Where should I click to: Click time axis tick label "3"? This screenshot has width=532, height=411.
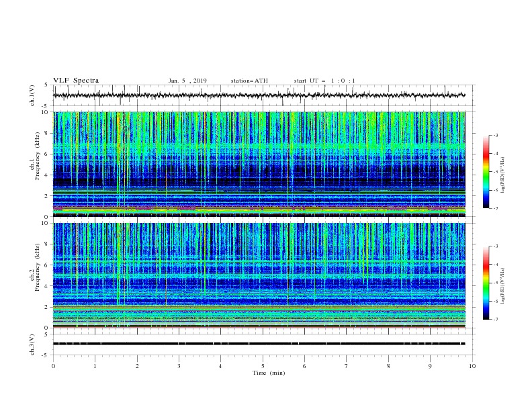pyautogui.click(x=179, y=366)
